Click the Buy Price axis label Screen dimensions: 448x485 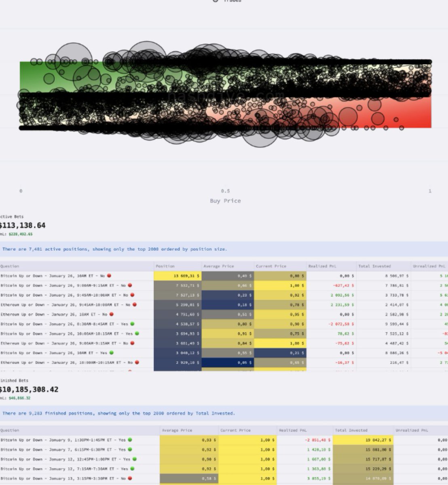point(225,201)
